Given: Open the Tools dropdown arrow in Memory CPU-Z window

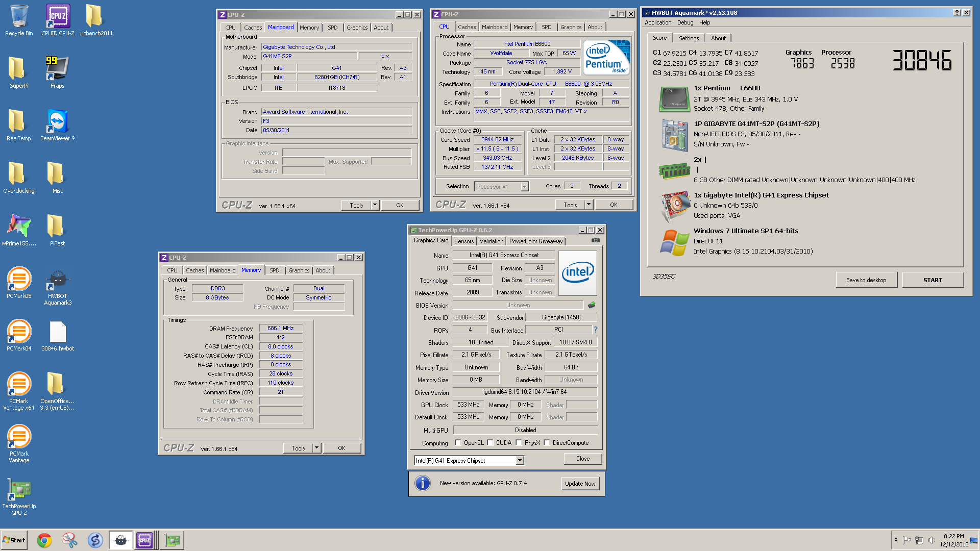Looking at the screenshot, I should pos(316,448).
